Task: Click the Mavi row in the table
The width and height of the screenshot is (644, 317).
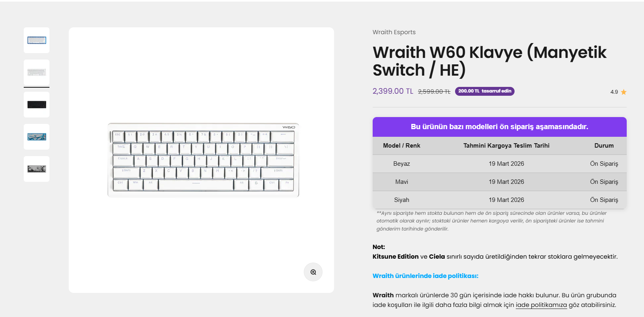Action: pyautogui.click(x=500, y=182)
